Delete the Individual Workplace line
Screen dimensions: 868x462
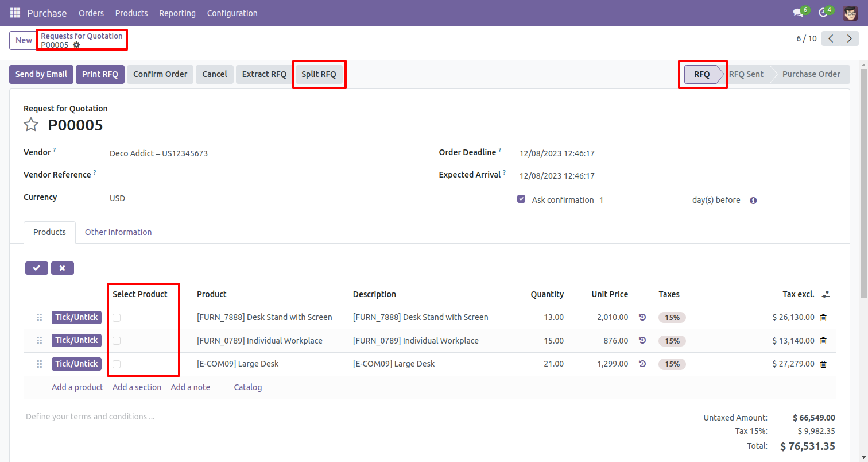[823, 341]
